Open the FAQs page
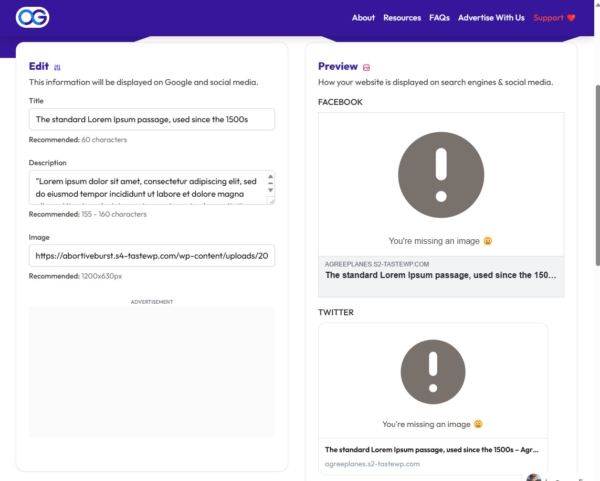 point(439,18)
